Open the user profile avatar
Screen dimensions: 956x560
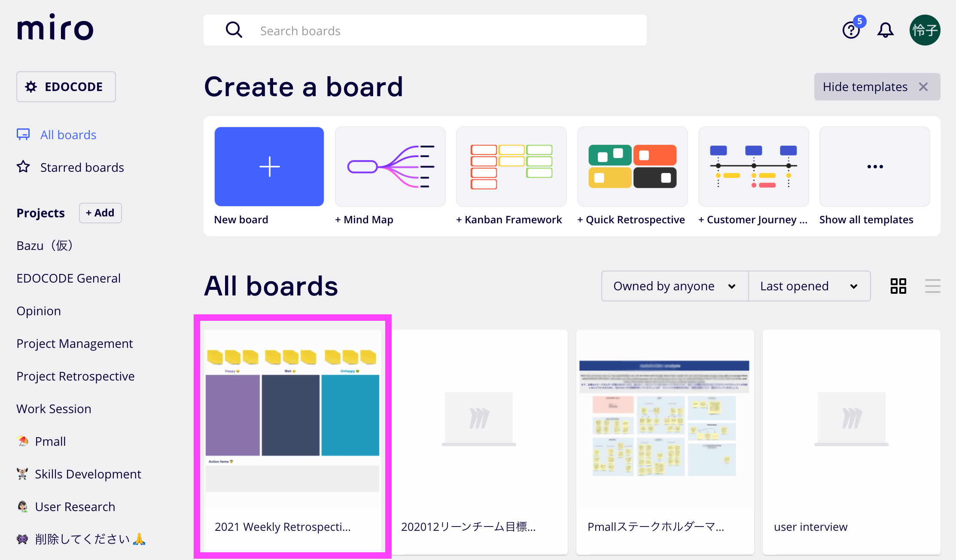(925, 30)
